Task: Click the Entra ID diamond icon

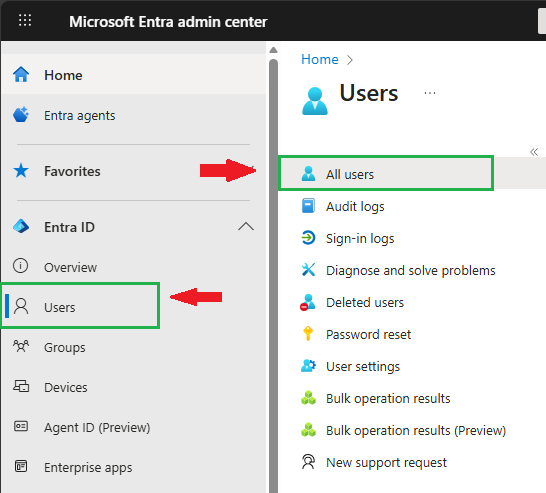Action: coord(21,226)
